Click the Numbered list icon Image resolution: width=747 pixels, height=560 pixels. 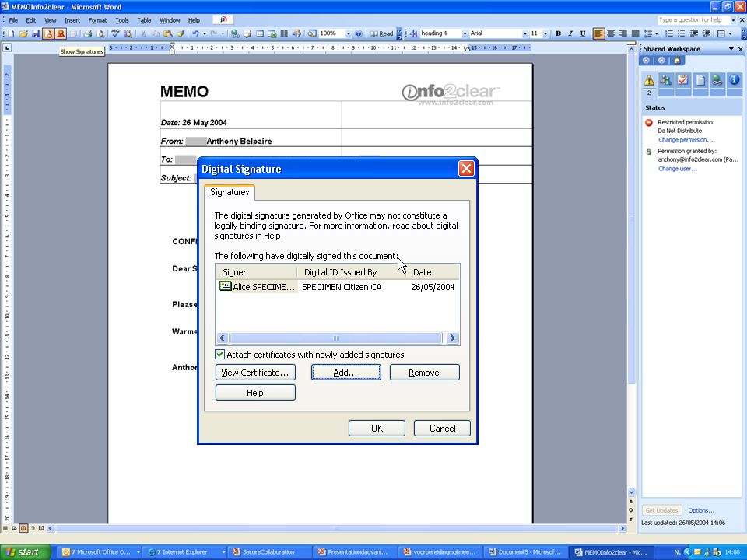(669, 33)
